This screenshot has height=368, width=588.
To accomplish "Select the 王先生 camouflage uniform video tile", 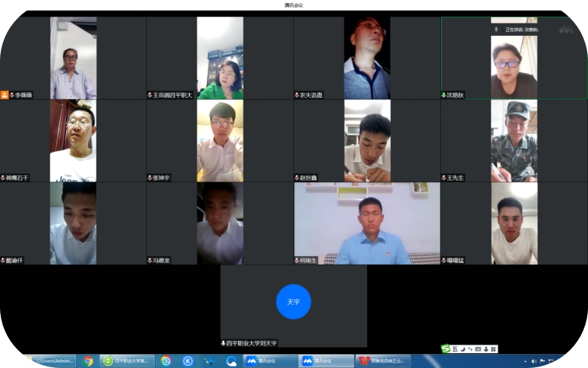I will coord(514,141).
